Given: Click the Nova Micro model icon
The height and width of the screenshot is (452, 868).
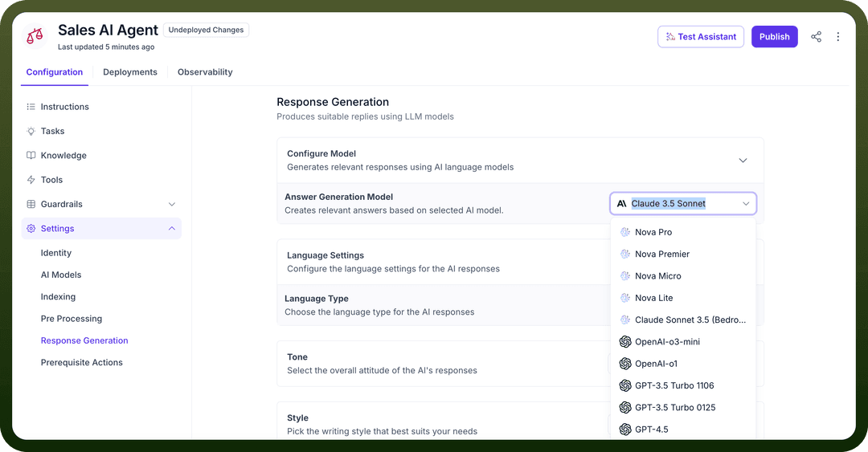Looking at the screenshot, I should [625, 276].
